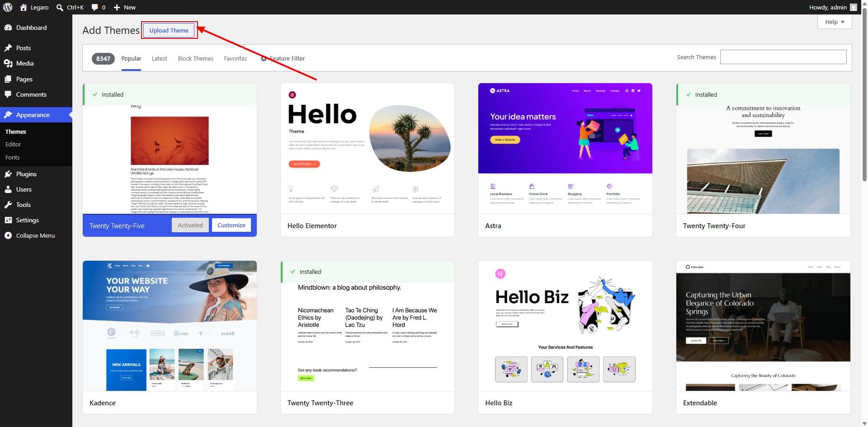Switch to the Latest tab
This screenshot has height=427, width=868.
point(159,58)
